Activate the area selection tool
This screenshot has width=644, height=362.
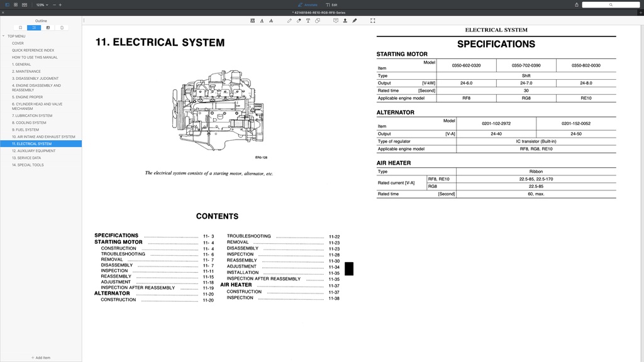(372, 20)
